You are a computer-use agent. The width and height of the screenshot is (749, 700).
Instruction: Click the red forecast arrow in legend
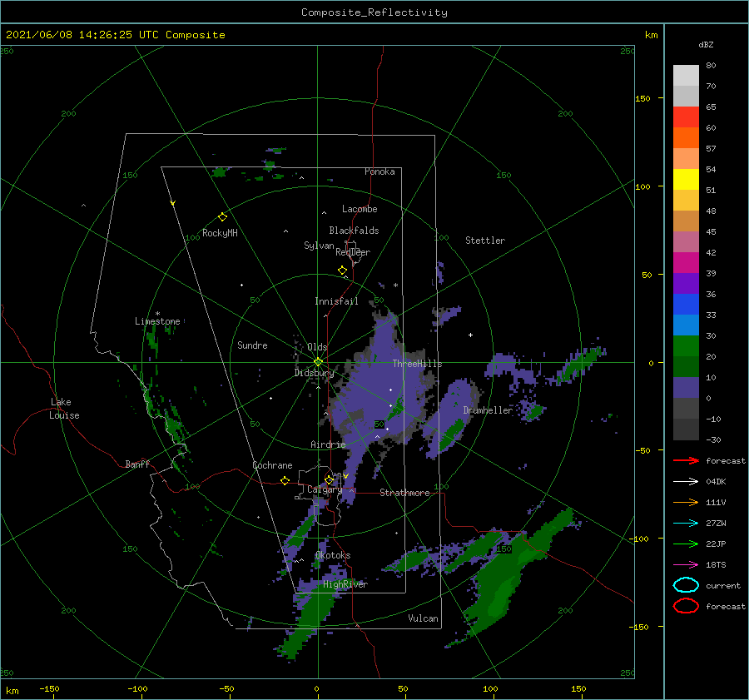(686, 460)
